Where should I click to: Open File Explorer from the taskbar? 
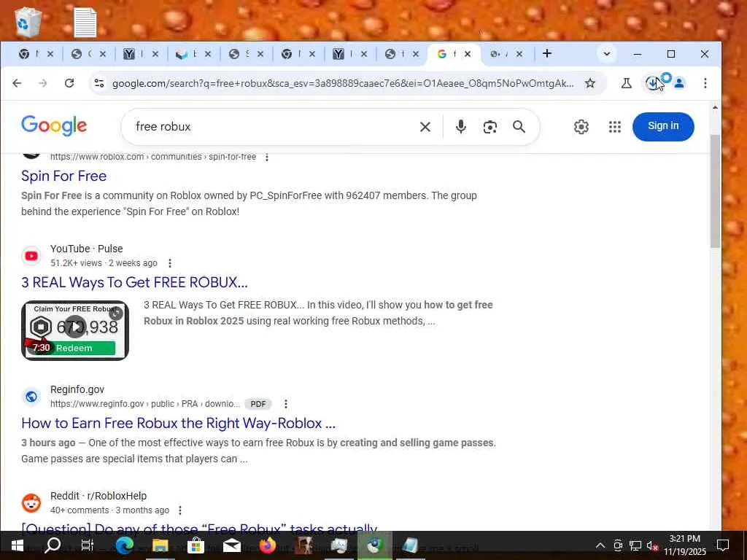(x=160, y=545)
